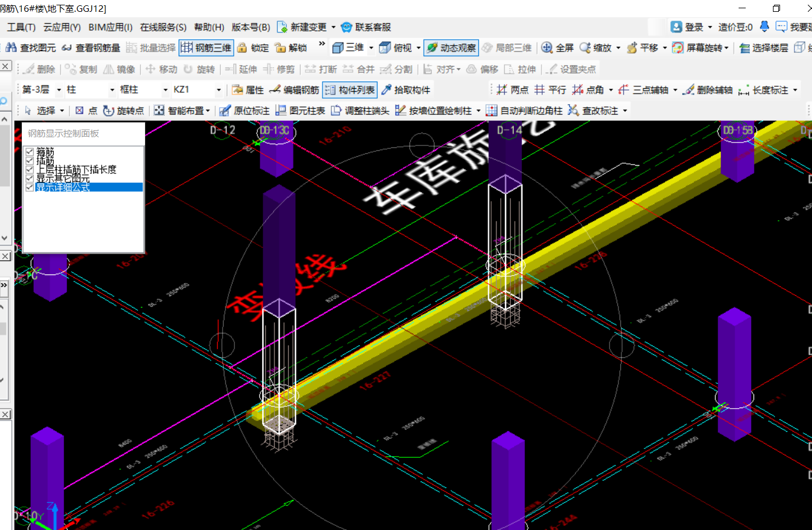Screen dimensions: 812x530
Task: Click 造价豆:0 balance link
Action: pos(736,27)
